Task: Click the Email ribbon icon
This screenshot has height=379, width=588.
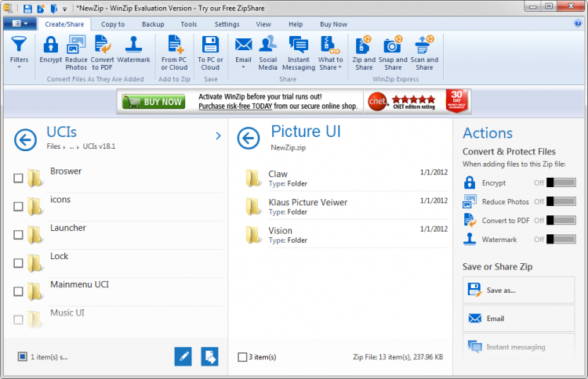Action: pyautogui.click(x=243, y=45)
